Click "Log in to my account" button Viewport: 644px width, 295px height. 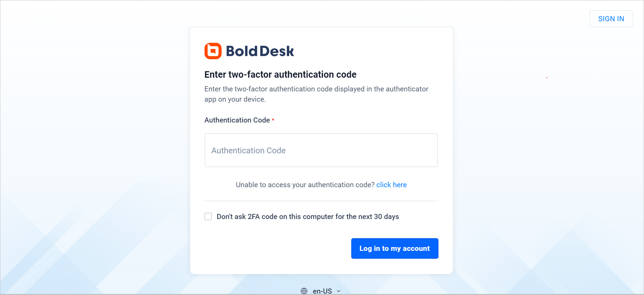pos(395,248)
